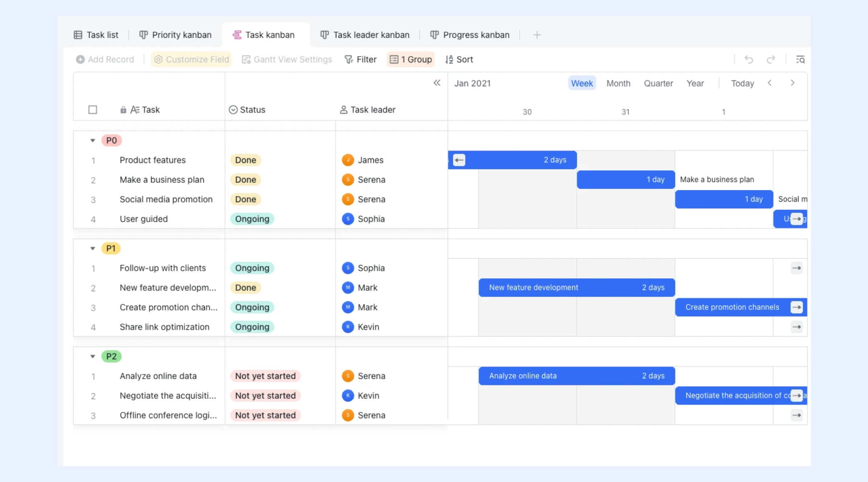Jump right on User guided bar
The image size is (868, 482).
pos(796,219)
